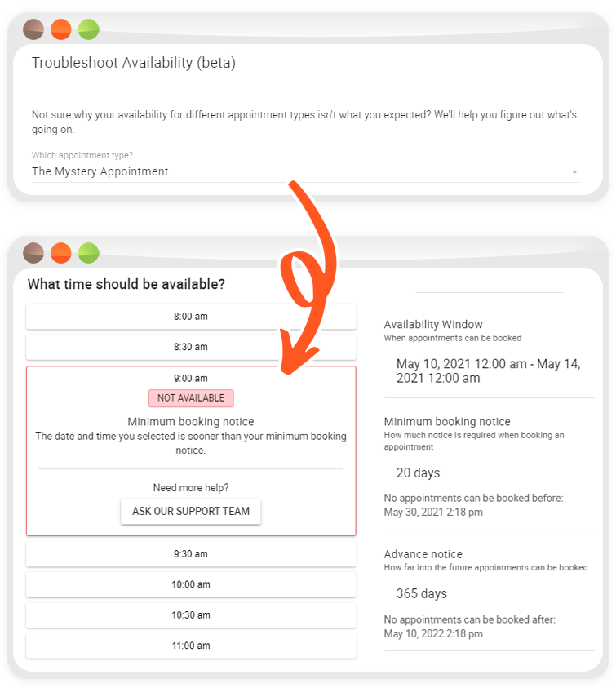Click the 365 days advance notice value
This screenshot has height=688, width=616.
click(422, 593)
